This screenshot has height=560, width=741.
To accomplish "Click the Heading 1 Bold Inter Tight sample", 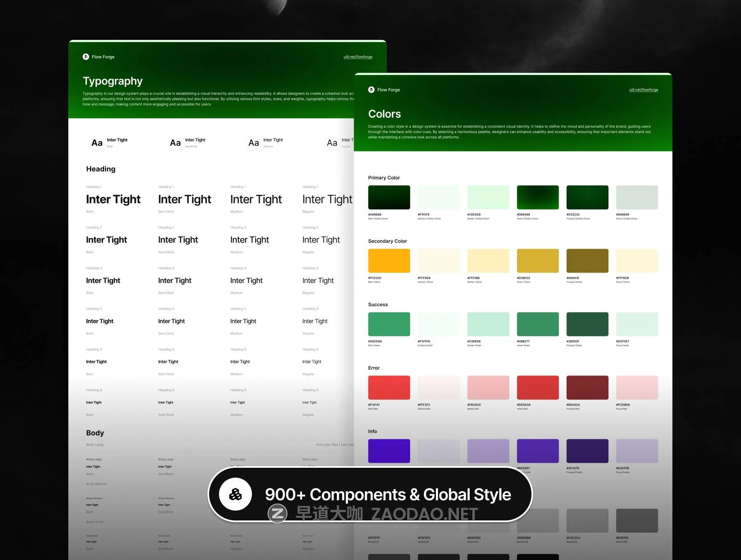I will (x=113, y=199).
